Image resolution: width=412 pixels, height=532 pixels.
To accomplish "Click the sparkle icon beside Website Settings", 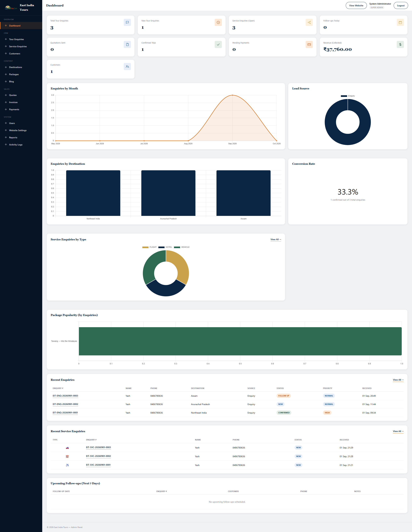I will (x=6, y=130).
